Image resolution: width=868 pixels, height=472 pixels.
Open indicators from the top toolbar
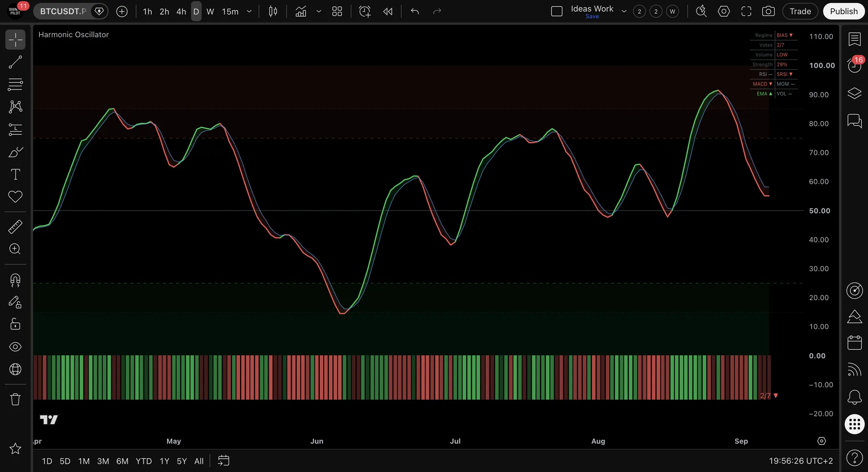coord(301,12)
